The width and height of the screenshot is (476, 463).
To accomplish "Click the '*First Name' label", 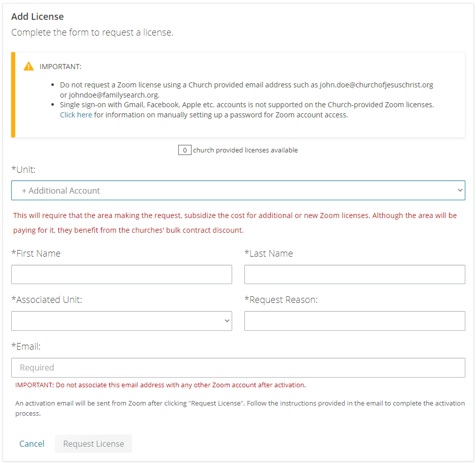I will [x=36, y=253].
